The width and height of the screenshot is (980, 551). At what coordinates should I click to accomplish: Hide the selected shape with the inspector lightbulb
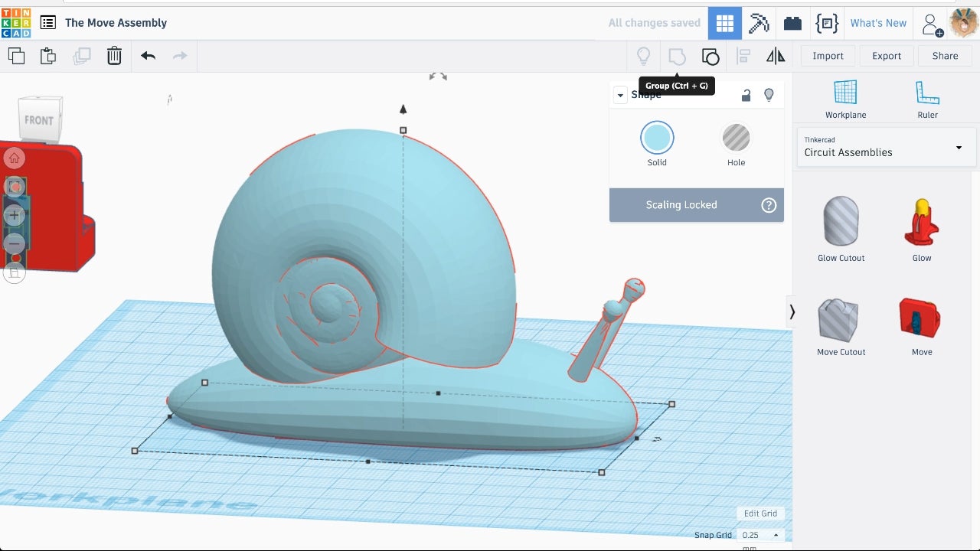[769, 95]
